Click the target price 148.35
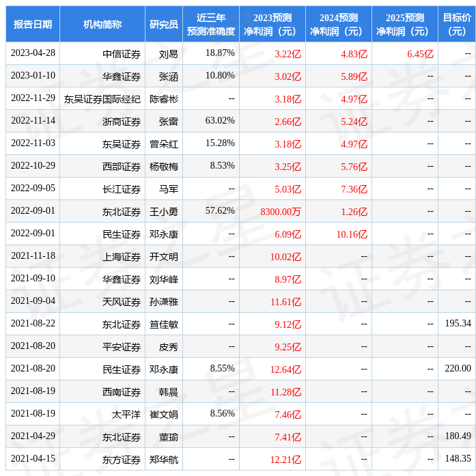The image size is (476, 476). click(458, 458)
